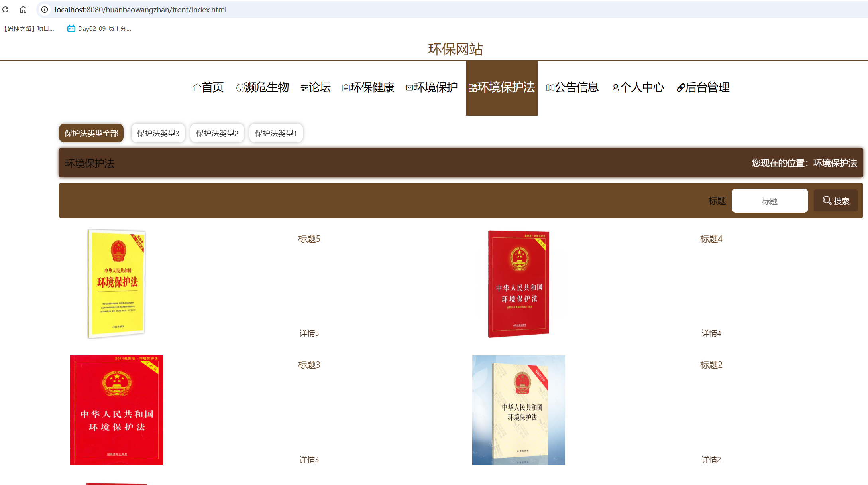Click the 标题4 item title
Screen dimensions: 868x485
711,239
